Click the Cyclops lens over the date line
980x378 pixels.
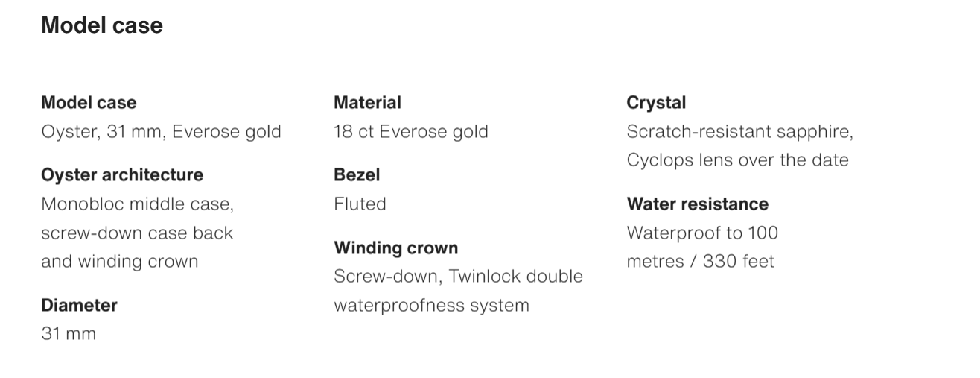[737, 160]
